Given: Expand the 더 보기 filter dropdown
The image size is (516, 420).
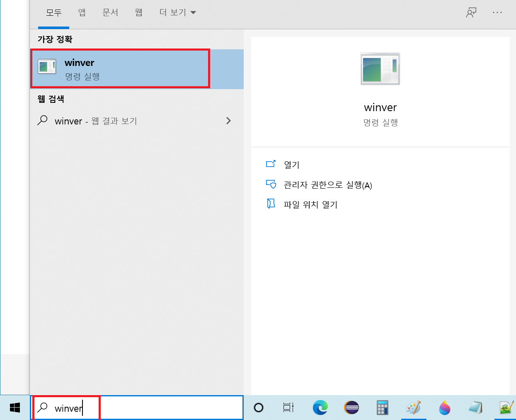Looking at the screenshot, I should click(177, 13).
